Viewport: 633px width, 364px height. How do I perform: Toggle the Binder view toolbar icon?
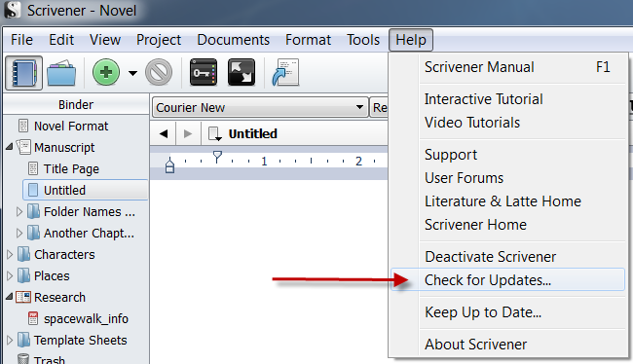tap(23, 73)
